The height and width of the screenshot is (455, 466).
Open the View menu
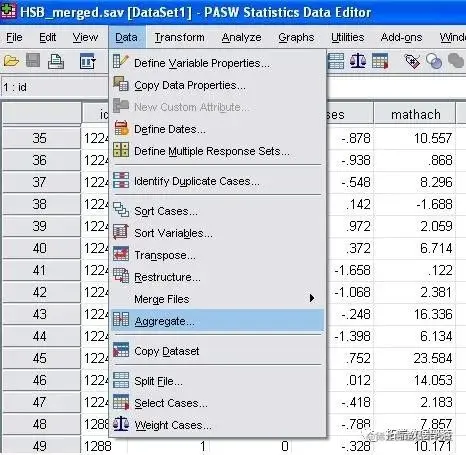(x=85, y=37)
